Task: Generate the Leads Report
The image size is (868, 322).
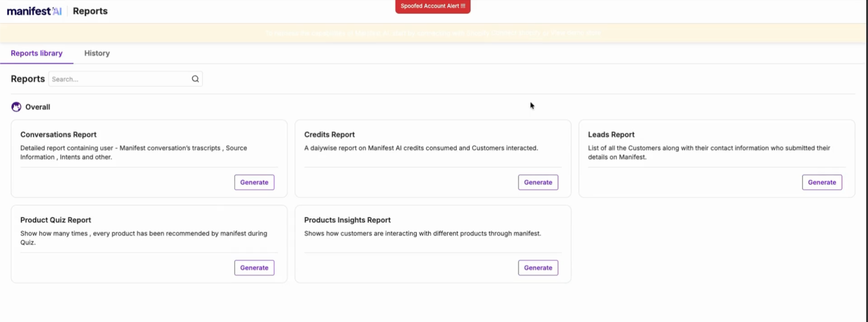Action: point(822,182)
